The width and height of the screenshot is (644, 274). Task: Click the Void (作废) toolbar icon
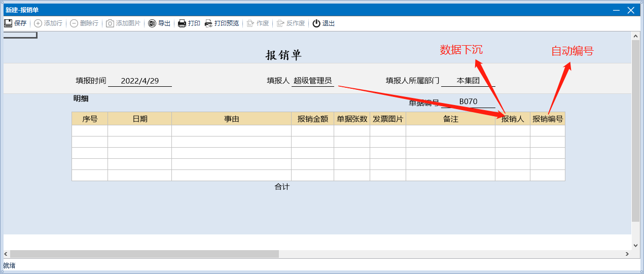coord(251,23)
